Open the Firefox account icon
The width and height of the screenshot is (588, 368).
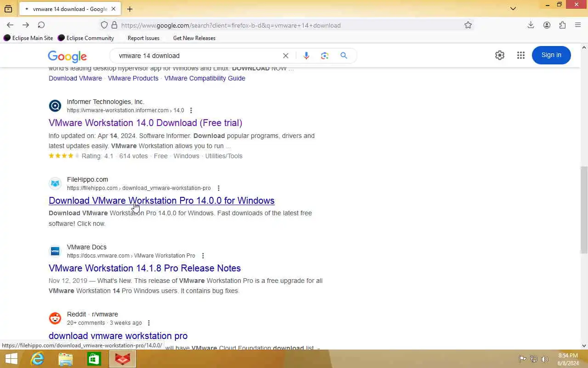pos(547,25)
